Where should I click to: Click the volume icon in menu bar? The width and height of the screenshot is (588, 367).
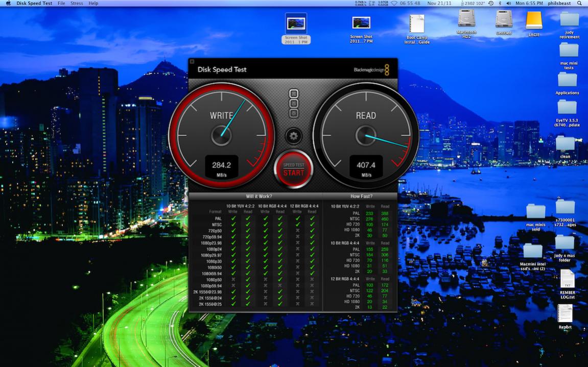508,3
